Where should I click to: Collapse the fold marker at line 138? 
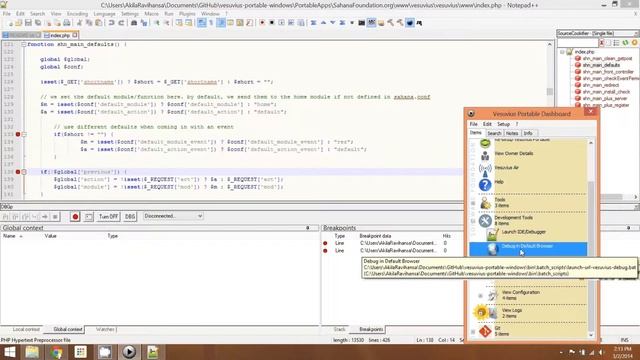point(24,172)
